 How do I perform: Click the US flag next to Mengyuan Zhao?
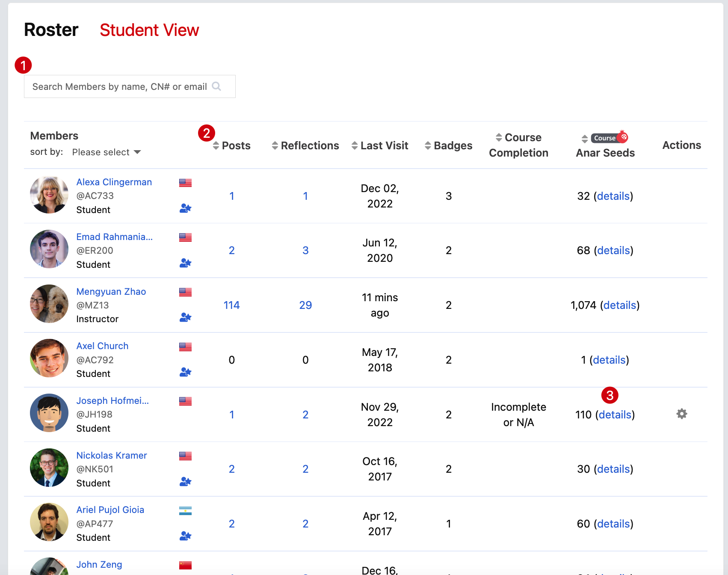click(x=185, y=292)
